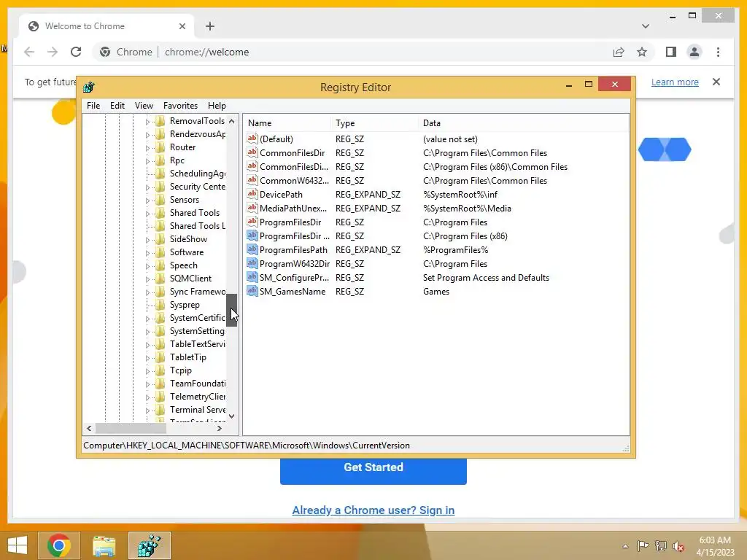This screenshot has width=747, height=560.
Task: Click the ProgramW6432Dir value icon
Action: [x=252, y=262]
